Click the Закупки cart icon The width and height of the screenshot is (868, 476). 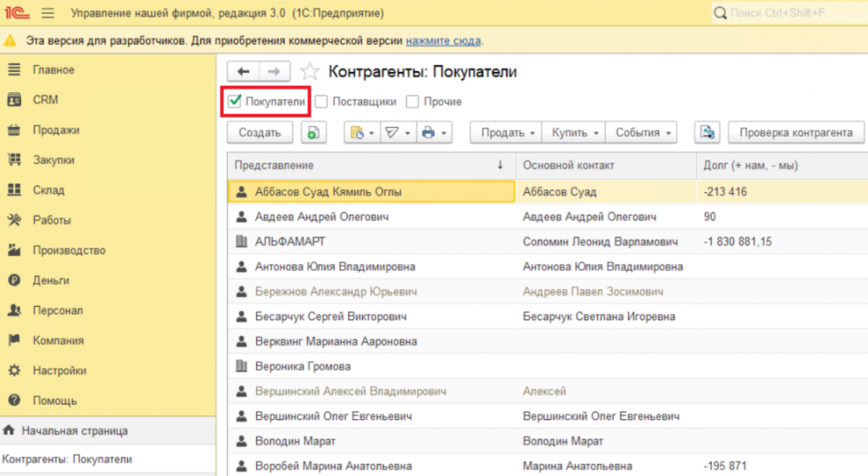click(14, 160)
